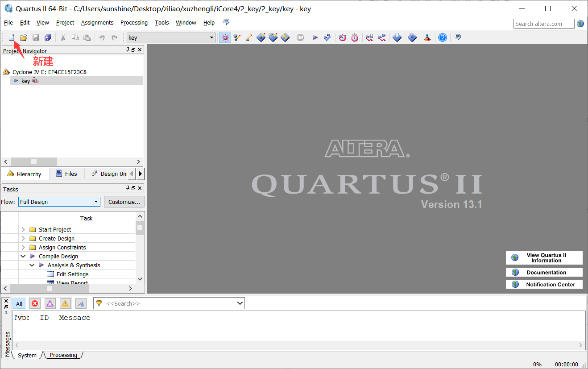588x369 pixels.
Task: Start compilation with the purple play icon
Action: point(315,37)
